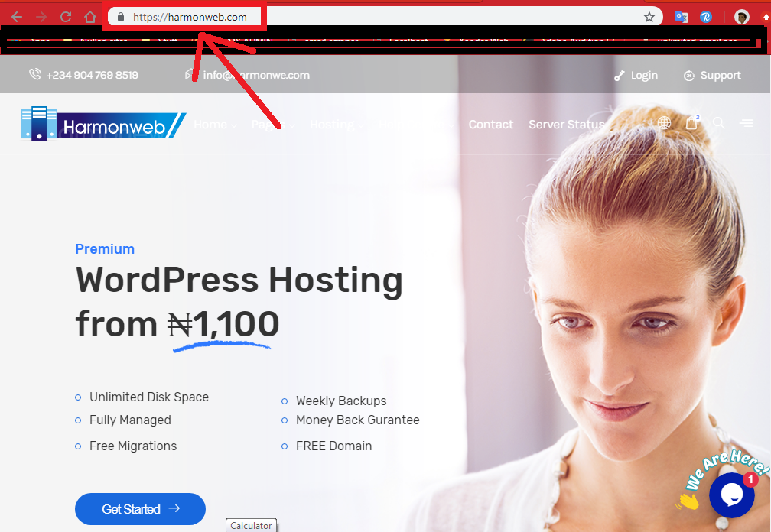Screen dimensions: 771x532
Task: Click the Free Migrations feature text
Action: [x=133, y=446]
